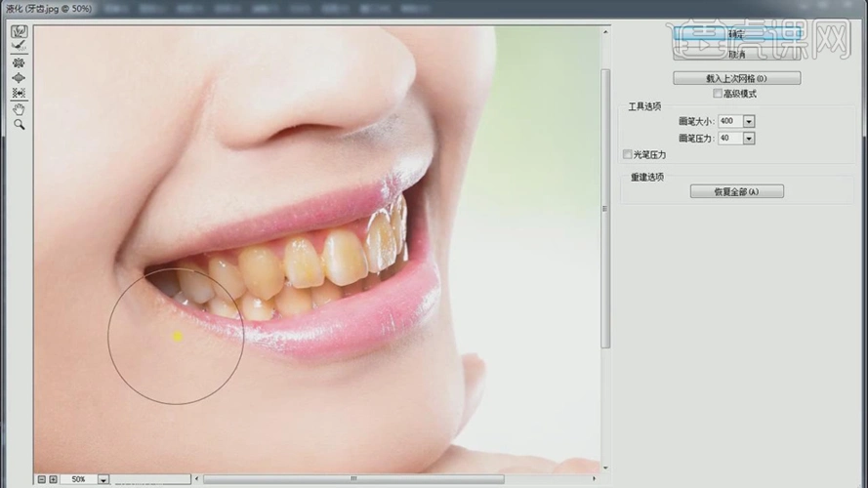Screen dimensions: 868x488
Task: Click the 确定 confirm button
Action: coord(736,33)
